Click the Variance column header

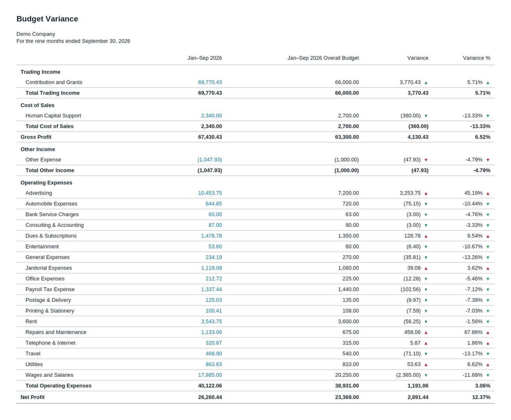[418, 58]
